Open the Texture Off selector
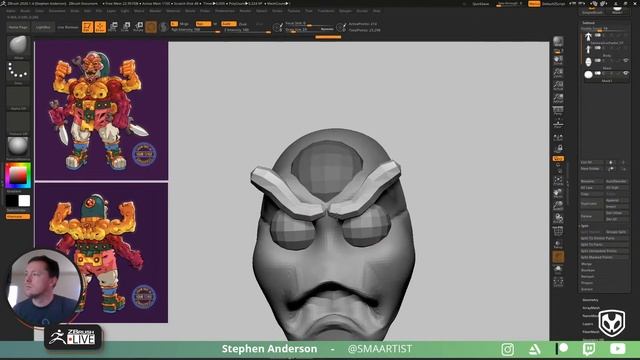 (18, 123)
